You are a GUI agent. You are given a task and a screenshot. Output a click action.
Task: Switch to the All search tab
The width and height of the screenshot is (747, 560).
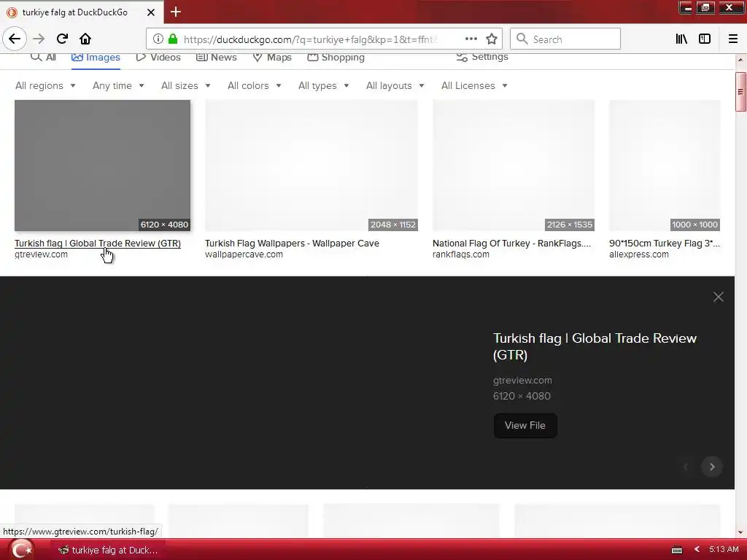[43, 57]
